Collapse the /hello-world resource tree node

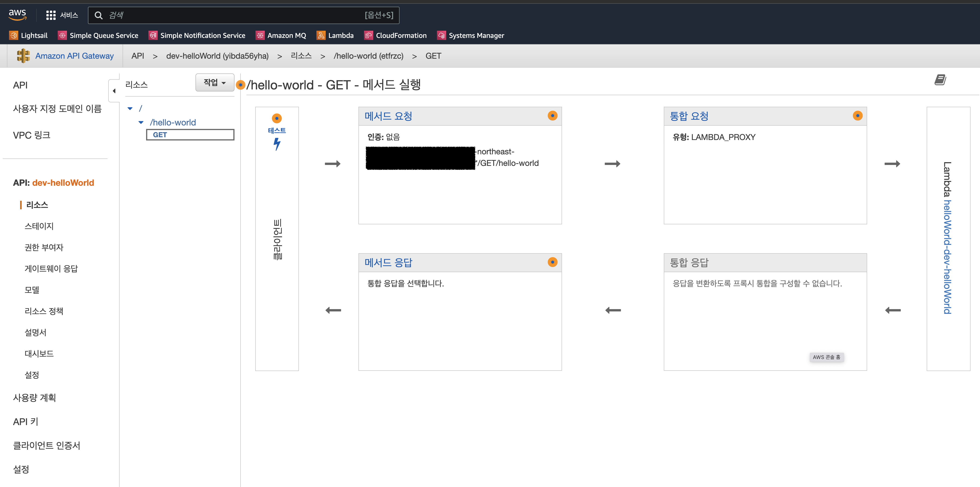[141, 123]
